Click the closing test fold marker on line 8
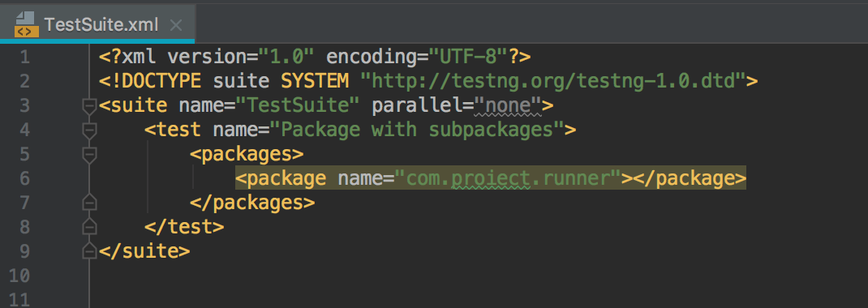This screenshot has height=308, width=868. 89,227
